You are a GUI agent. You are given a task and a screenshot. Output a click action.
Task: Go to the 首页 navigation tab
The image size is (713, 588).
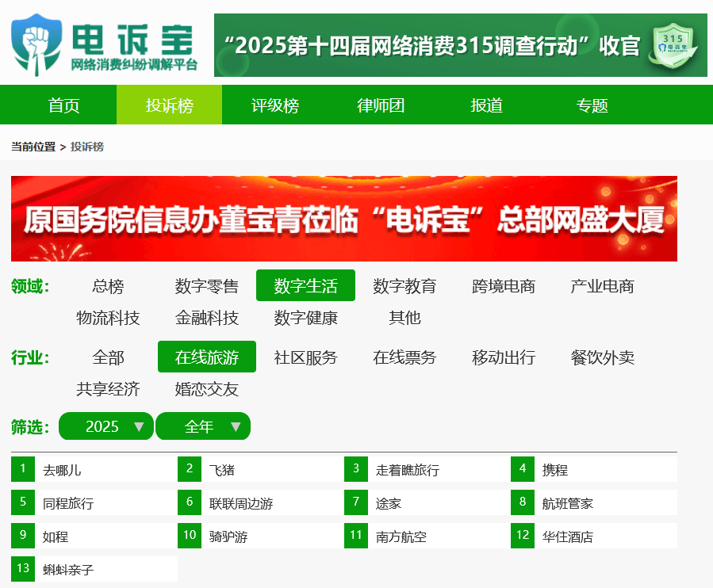[x=63, y=105]
